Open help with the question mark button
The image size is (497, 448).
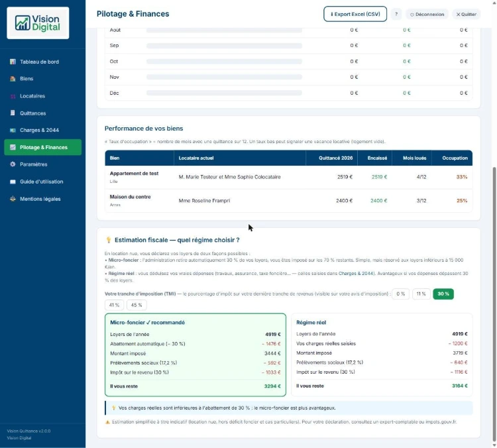(396, 14)
